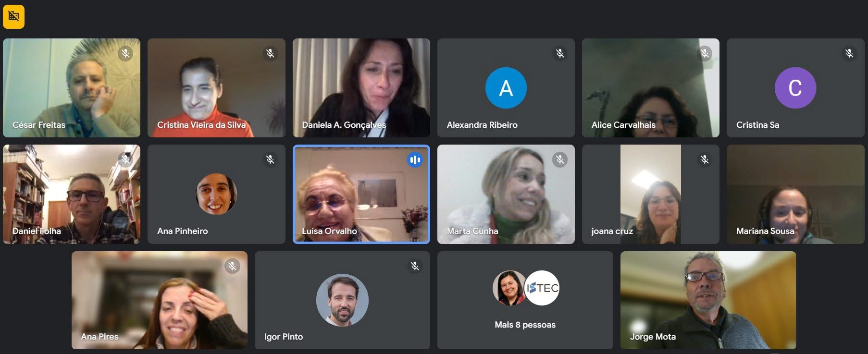
Task: Click Alexandra Ribeiro's muted microphone icon
Action: (560, 53)
